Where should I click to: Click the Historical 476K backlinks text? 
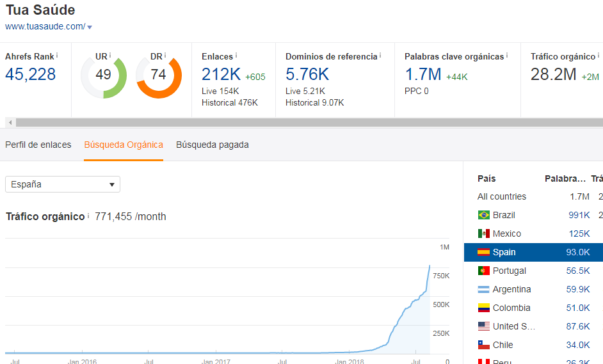click(230, 102)
